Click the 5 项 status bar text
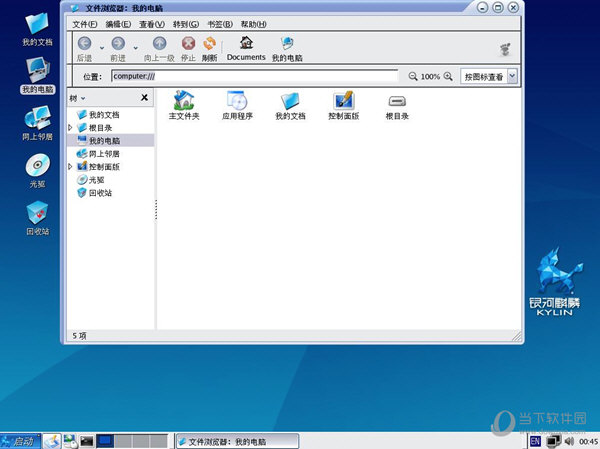 [79, 336]
